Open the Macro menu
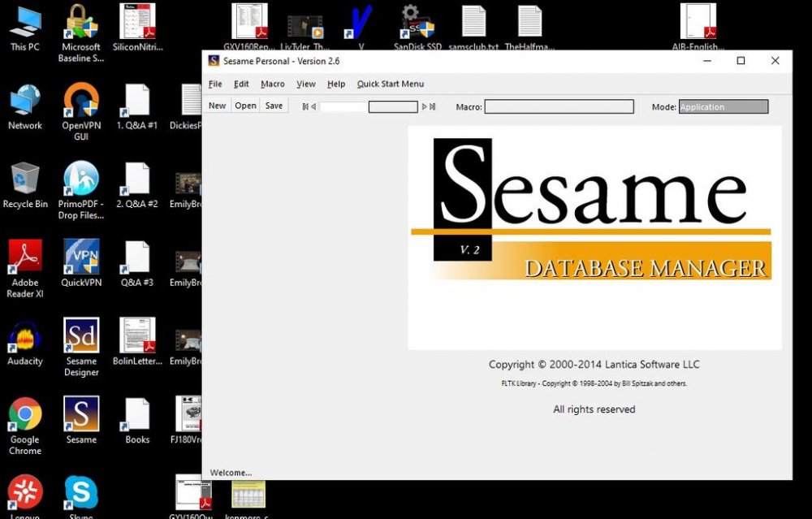This screenshot has height=519, width=812. click(x=273, y=84)
